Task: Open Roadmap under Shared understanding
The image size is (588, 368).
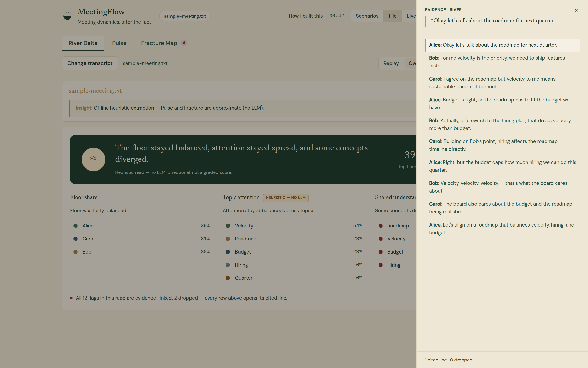Action: pyautogui.click(x=395, y=226)
